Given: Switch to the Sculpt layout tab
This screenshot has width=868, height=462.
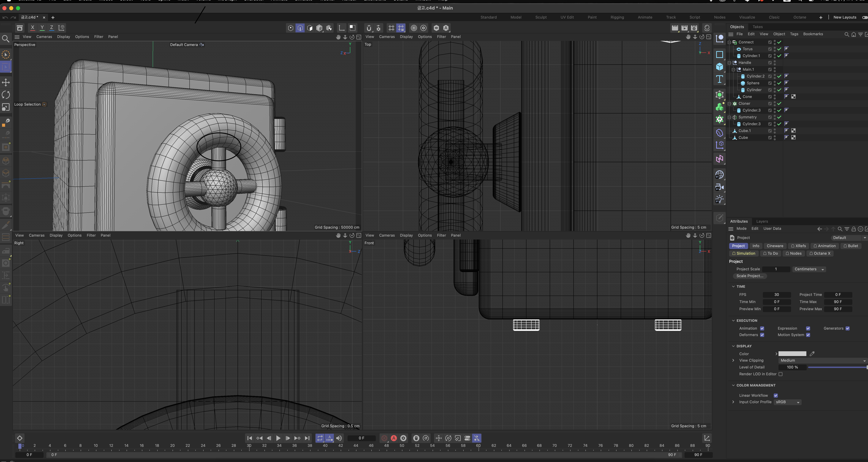Looking at the screenshot, I should (541, 17).
